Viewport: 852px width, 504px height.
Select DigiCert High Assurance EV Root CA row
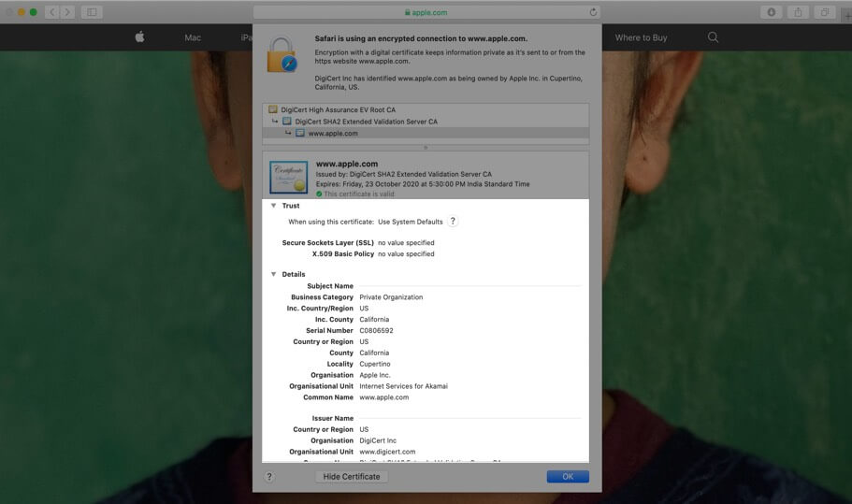point(426,109)
